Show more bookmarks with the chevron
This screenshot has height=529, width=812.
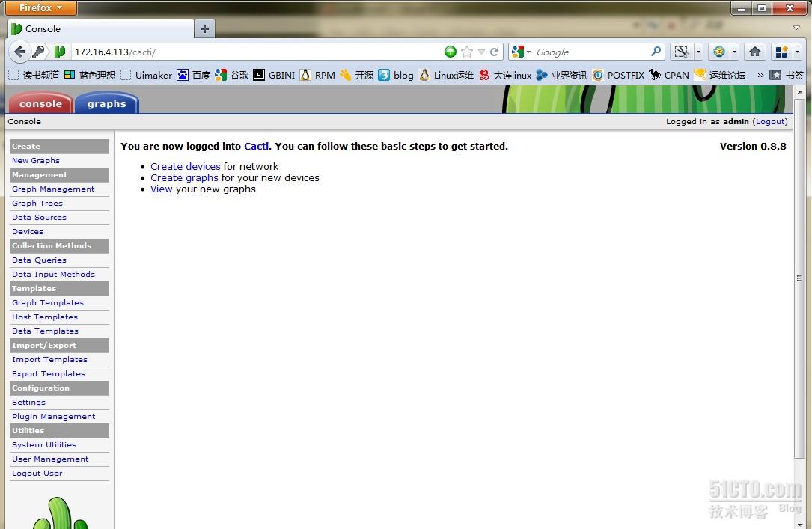pos(760,75)
